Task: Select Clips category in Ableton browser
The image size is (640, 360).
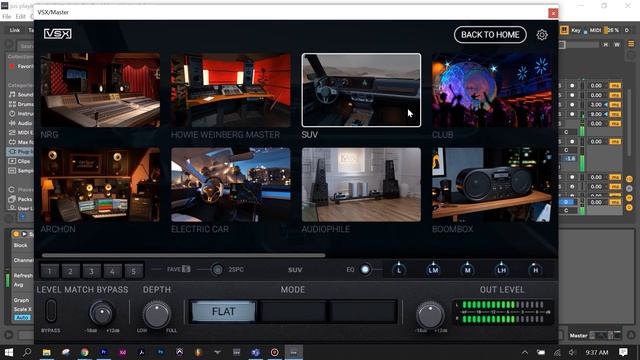Action: (x=20, y=161)
